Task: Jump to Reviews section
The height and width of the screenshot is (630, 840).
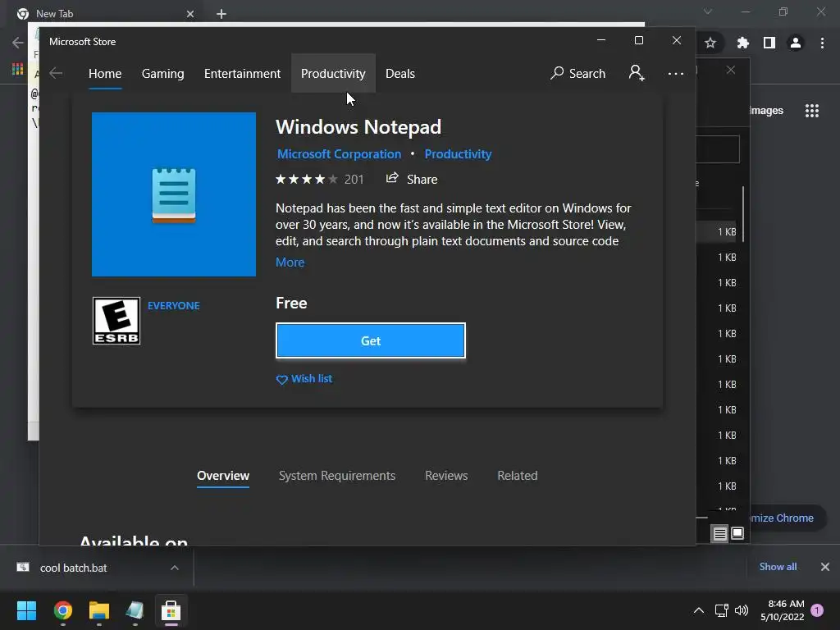Action: pyautogui.click(x=446, y=476)
